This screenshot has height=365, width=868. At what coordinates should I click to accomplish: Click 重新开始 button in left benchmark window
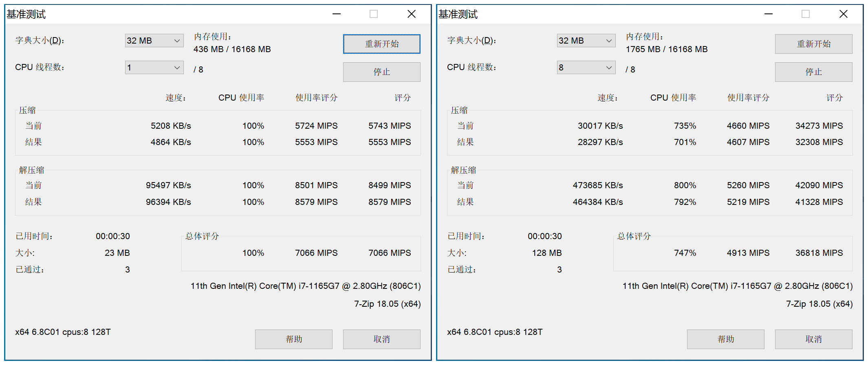click(x=381, y=44)
